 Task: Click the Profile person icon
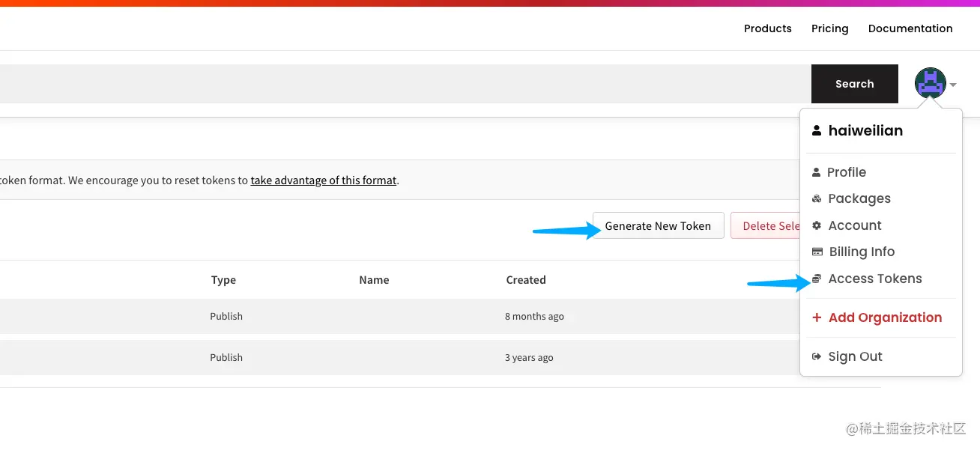coord(817,172)
